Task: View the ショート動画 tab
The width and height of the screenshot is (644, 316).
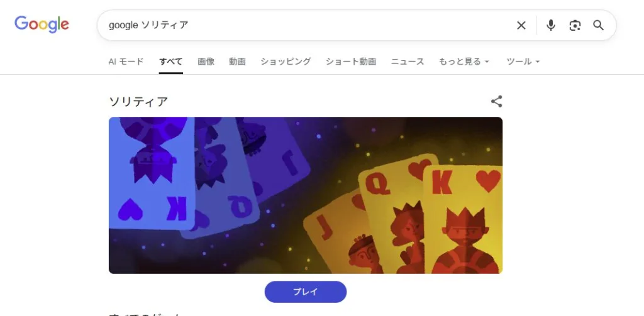Action: pyautogui.click(x=351, y=62)
